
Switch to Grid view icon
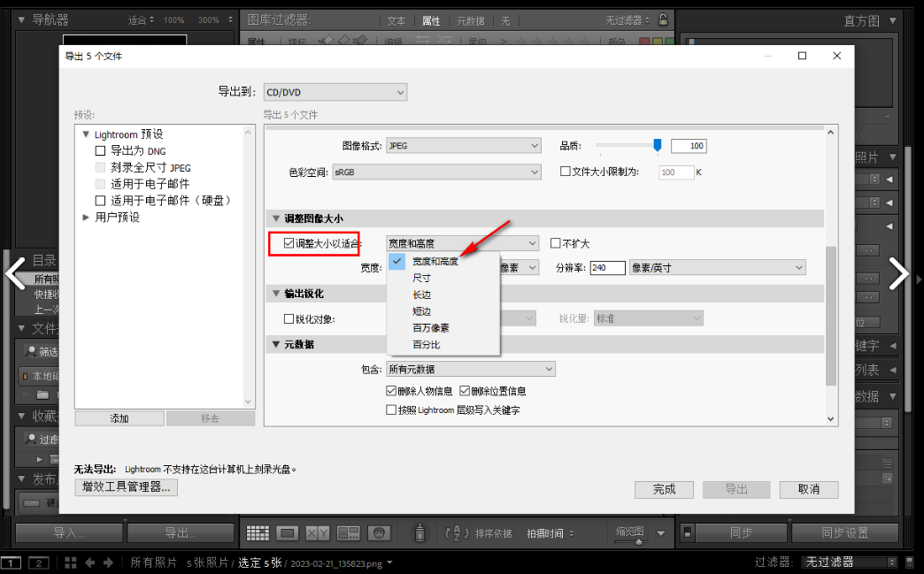258,533
